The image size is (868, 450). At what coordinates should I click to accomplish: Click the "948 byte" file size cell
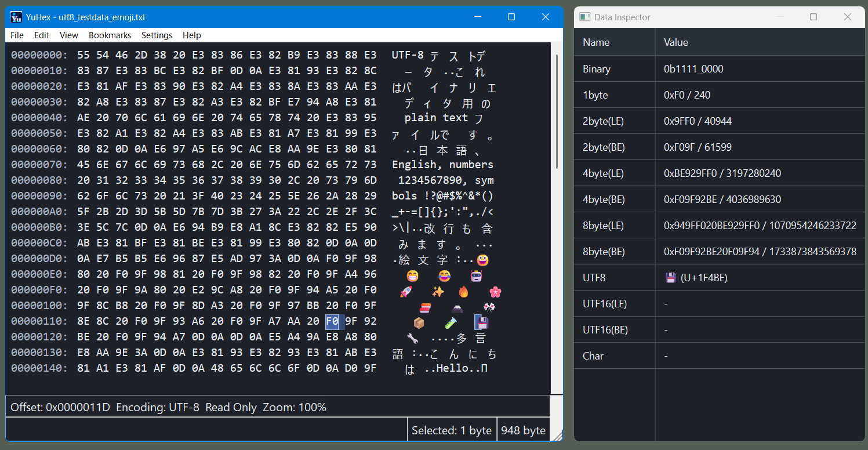click(523, 430)
